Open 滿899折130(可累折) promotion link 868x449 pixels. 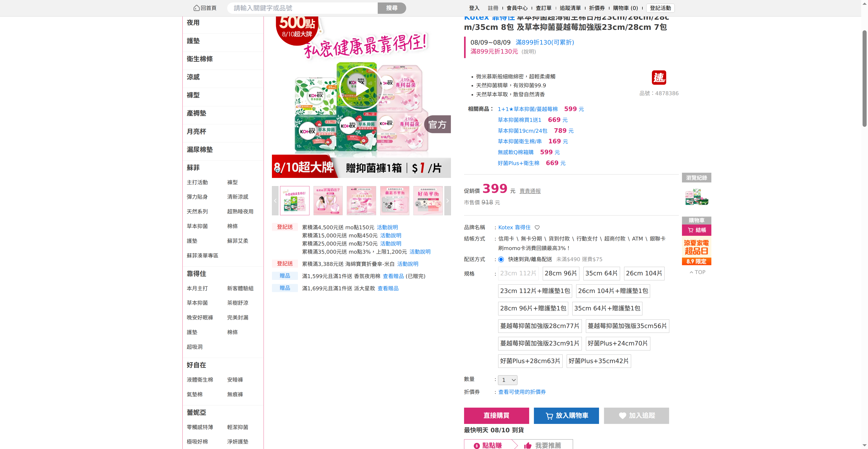(x=545, y=43)
